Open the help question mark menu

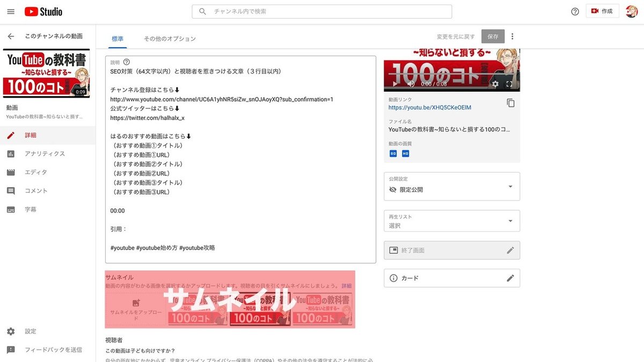point(575,11)
